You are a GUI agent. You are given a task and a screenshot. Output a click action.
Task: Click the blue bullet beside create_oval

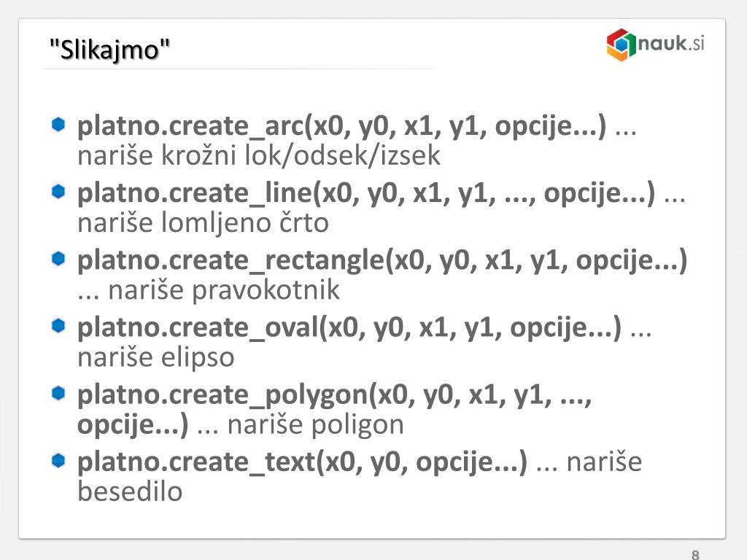point(58,326)
